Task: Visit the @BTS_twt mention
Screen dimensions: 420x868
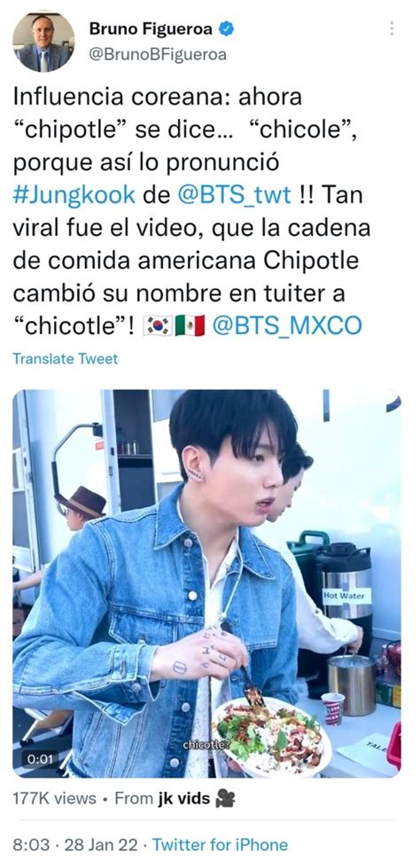Action: pyautogui.click(x=234, y=194)
